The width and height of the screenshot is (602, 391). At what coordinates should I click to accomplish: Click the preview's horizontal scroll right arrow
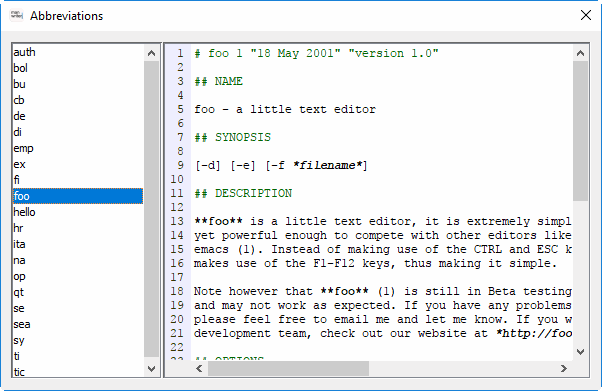pyautogui.click(x=564, y=369)
